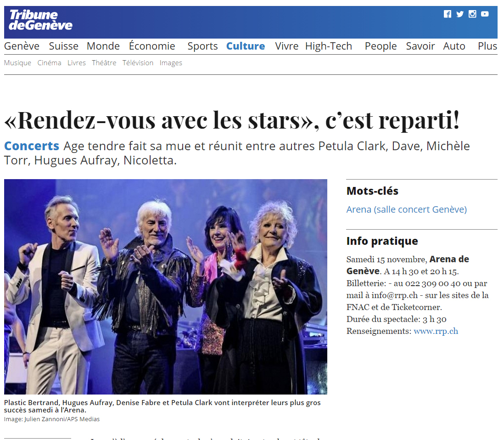This screenshot has height=440, width=504.
Task: Select the Monde menu item
Action: (103, 46)
